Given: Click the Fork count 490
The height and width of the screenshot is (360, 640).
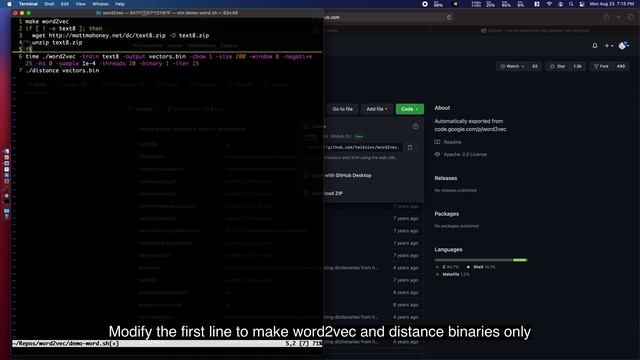Looking at the screenshot, I should 621,66.
